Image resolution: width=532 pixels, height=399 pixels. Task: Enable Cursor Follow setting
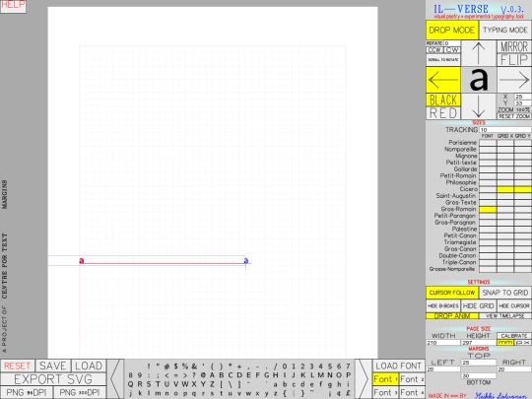click(452, 293)
